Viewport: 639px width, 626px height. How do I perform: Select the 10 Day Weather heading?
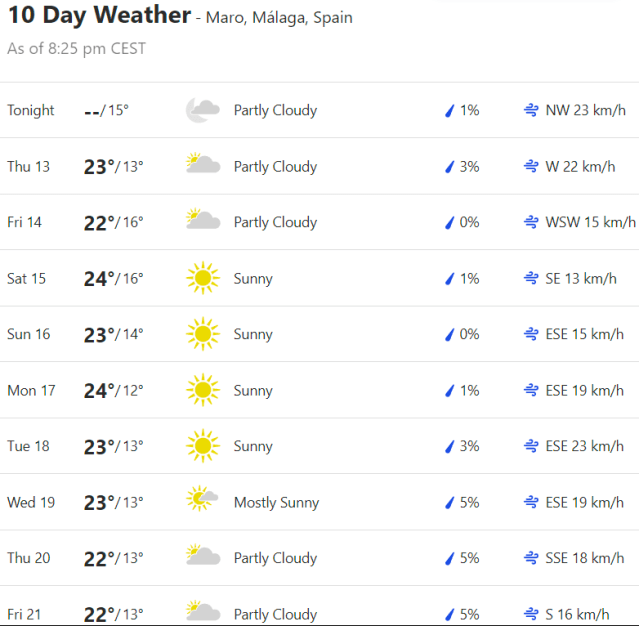pos(98,16)
